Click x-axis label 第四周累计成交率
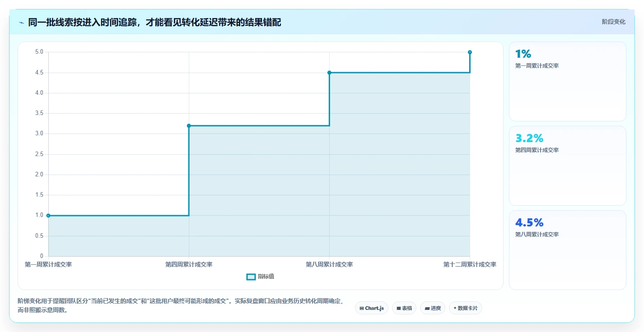The height and width of the screenshot is (332, 644). click(189, 264)
